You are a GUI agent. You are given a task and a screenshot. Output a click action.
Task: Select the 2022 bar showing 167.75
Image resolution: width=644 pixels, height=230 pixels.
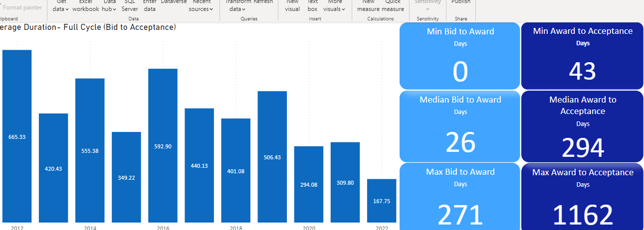[x=382, y=201]
